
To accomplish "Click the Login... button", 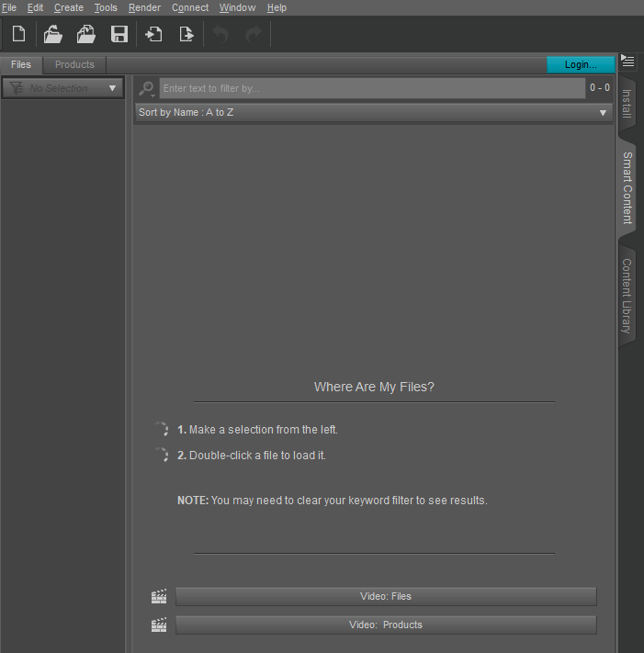I will [581, 64].
